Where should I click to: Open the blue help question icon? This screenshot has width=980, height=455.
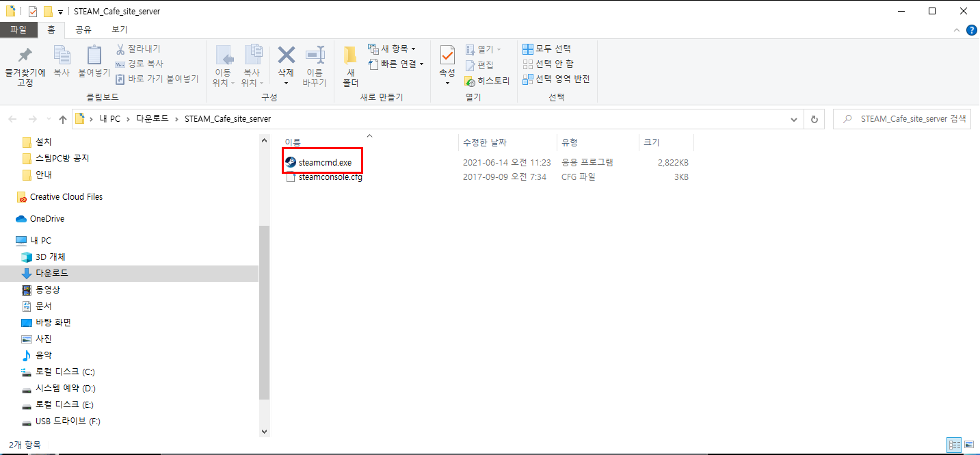(x=971, y=30)
